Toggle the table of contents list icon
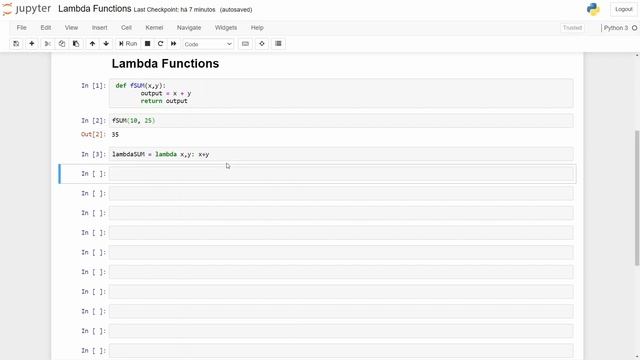 [278, 44]
